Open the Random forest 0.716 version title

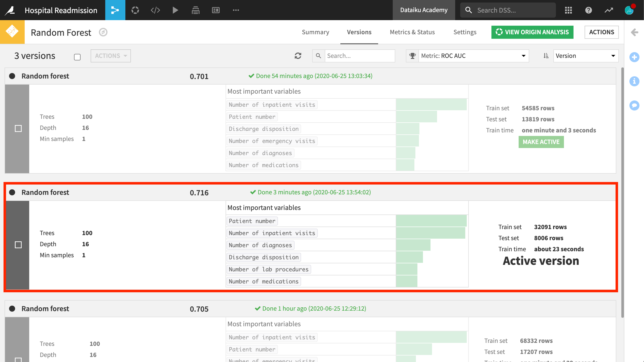[45, 192]
